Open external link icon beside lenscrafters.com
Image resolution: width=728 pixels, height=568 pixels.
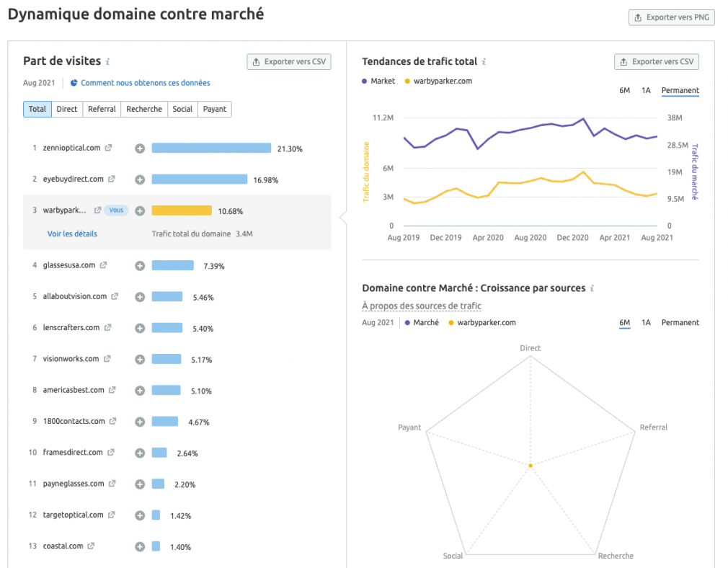107,327
